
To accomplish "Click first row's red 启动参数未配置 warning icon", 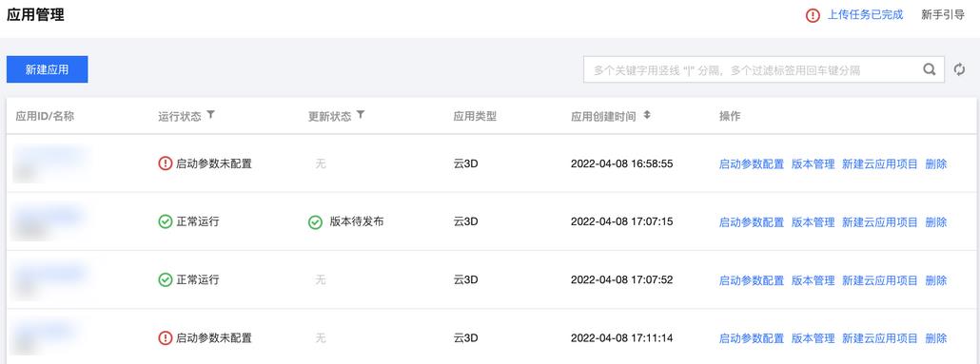I will (x=165, y=164).
